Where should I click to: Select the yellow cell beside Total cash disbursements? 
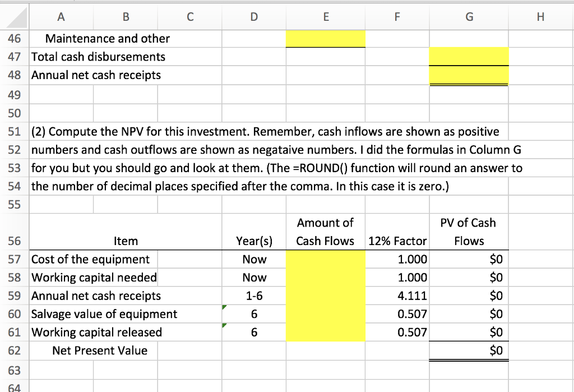click(468, 57)
